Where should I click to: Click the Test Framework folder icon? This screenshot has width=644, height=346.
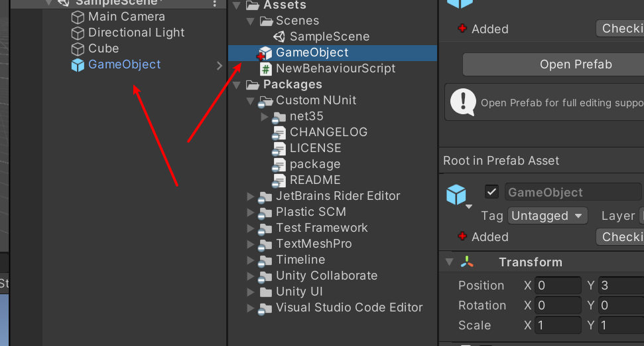point(265,228)
